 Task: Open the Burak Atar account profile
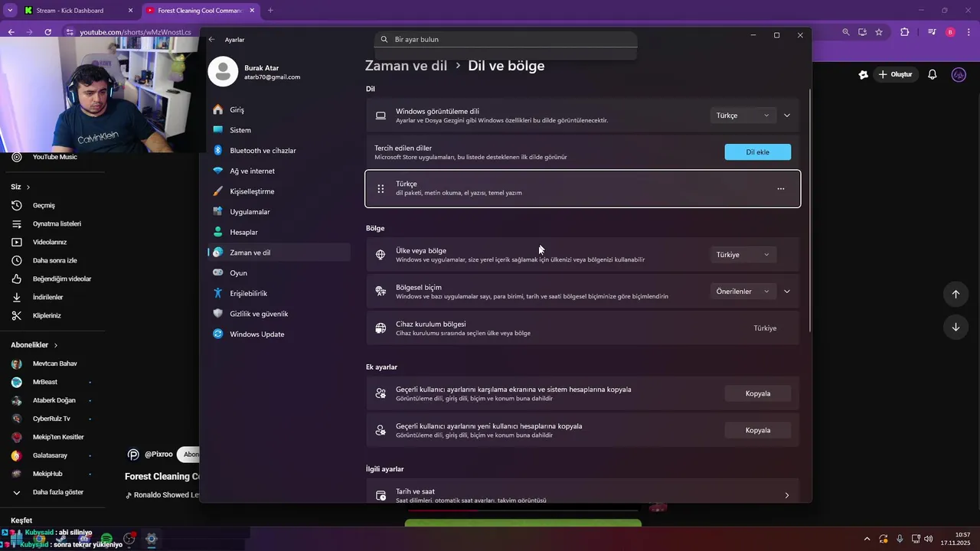pyautogui.click(x=255, y=72)
